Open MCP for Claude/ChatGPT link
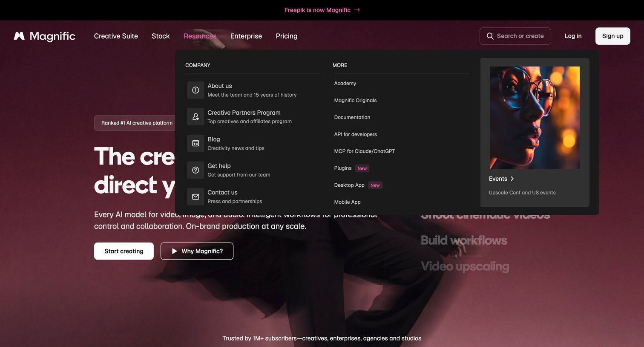The height and width of the screenshot is (347, 644). [365, 151]
